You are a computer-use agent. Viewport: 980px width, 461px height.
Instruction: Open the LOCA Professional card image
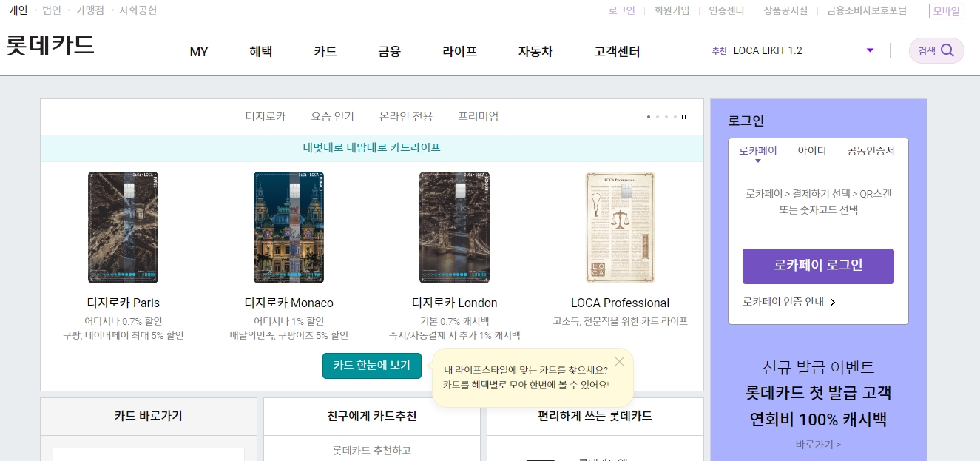[620, 228]
